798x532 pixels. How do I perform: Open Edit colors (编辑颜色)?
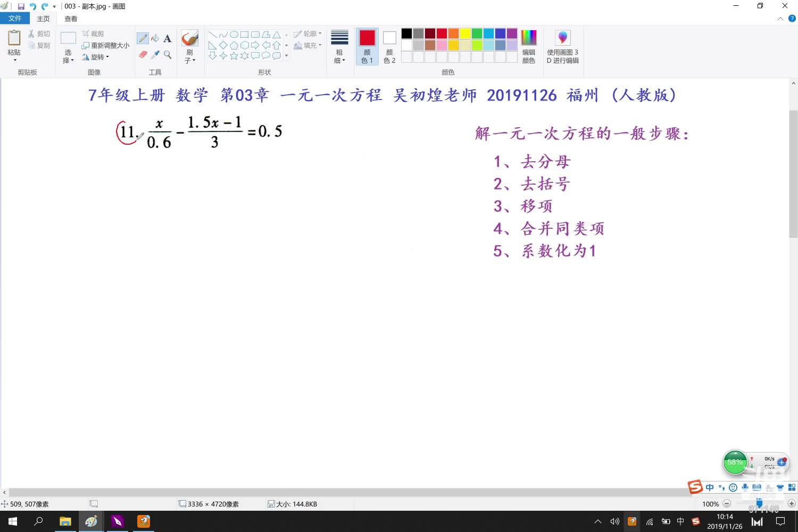click(529, 47)
